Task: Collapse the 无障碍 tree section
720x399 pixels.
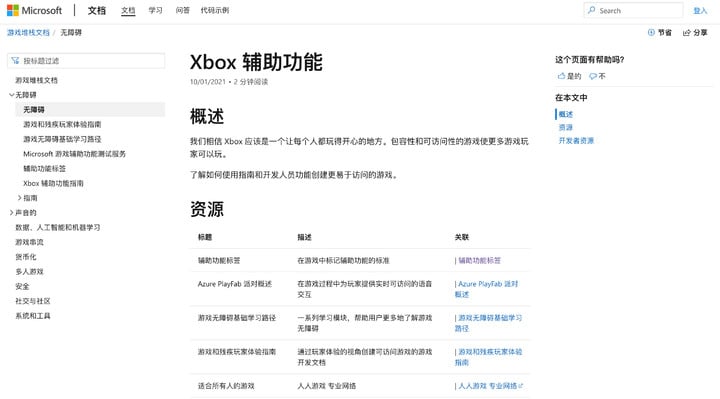Action: [x=11, y=95]
